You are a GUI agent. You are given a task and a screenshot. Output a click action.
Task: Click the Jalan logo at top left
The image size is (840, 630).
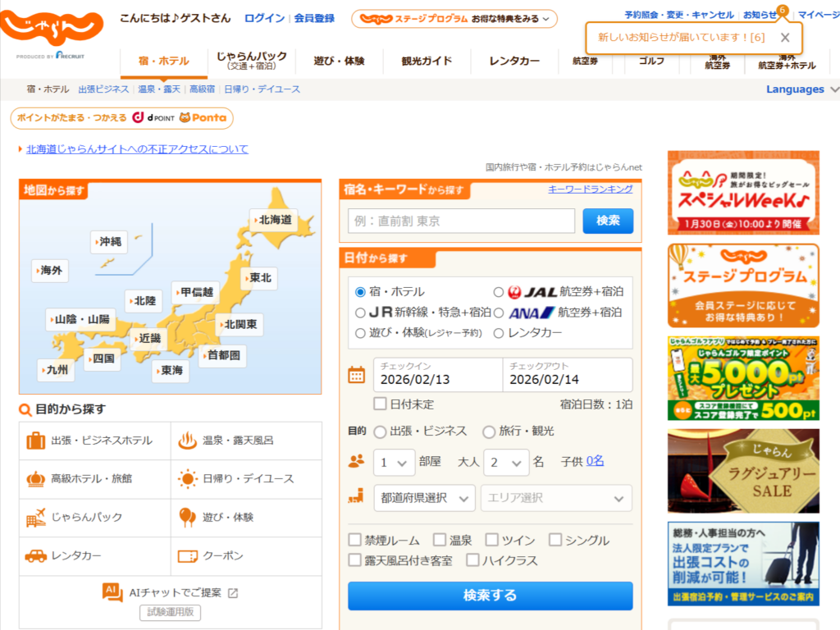(x=51, y=30)
